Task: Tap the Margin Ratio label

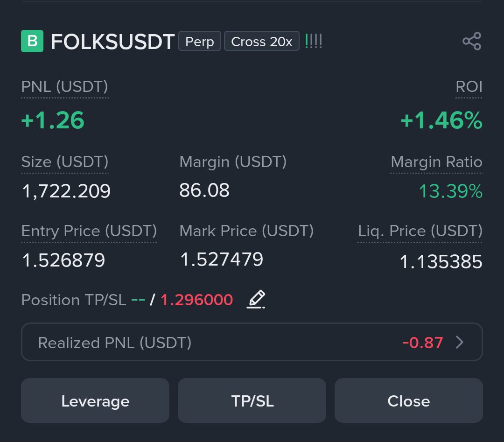Action: [x=436, y=161]
